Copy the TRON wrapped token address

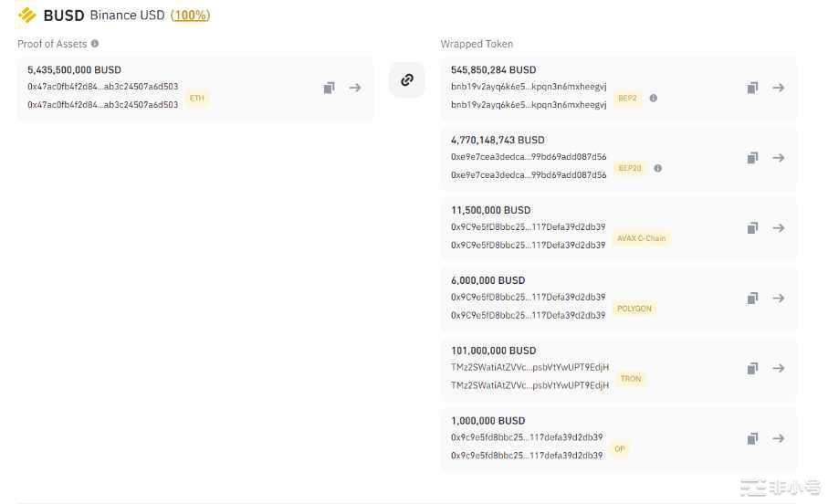click(x=752, y=369)
